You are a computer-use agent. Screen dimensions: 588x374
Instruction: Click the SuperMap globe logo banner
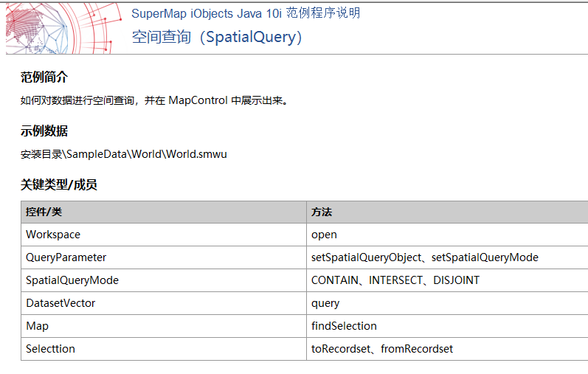click(63, 29)
